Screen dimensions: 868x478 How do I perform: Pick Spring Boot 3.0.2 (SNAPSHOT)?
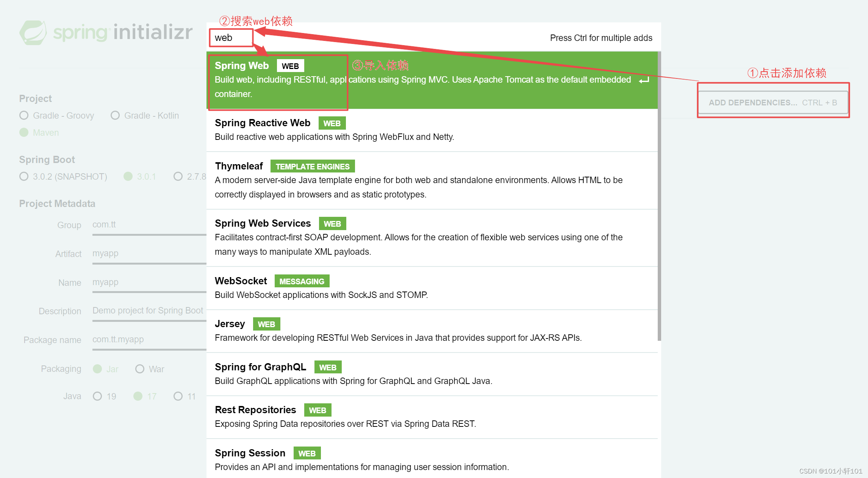[x=24, y=176]
